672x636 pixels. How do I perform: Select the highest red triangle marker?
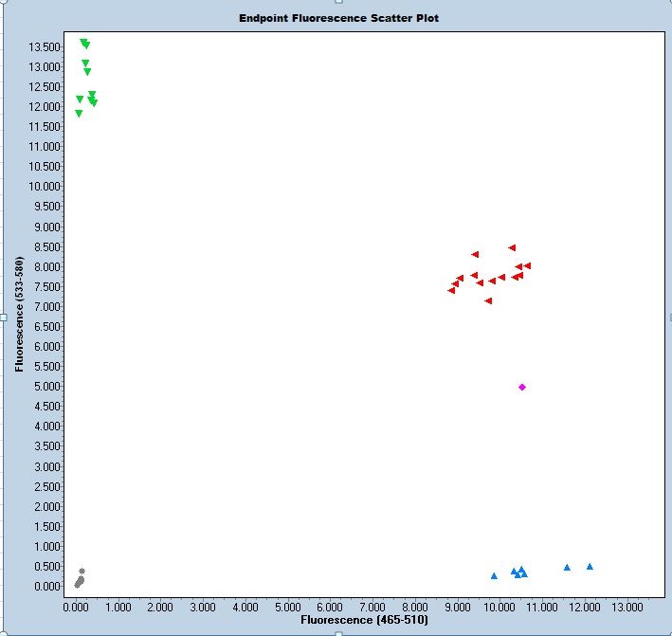pyautogui.click(x=512, y=247)
